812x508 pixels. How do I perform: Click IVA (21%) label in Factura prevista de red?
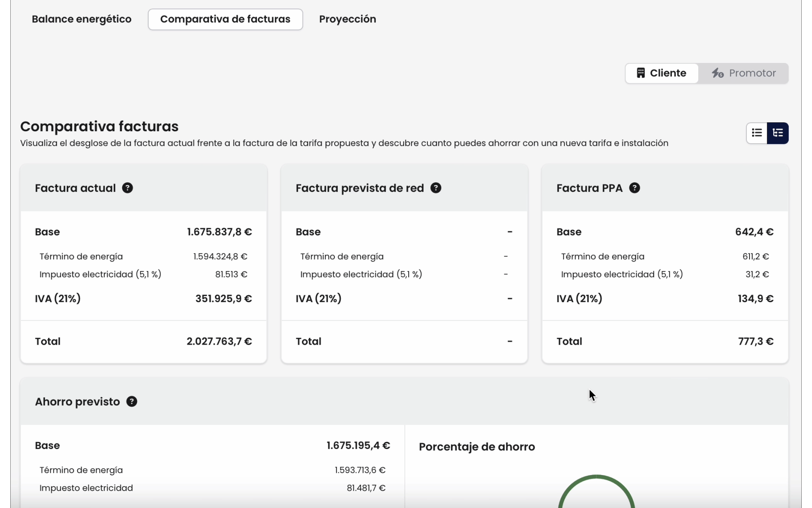pyautogui.click(x=319, y=299)
